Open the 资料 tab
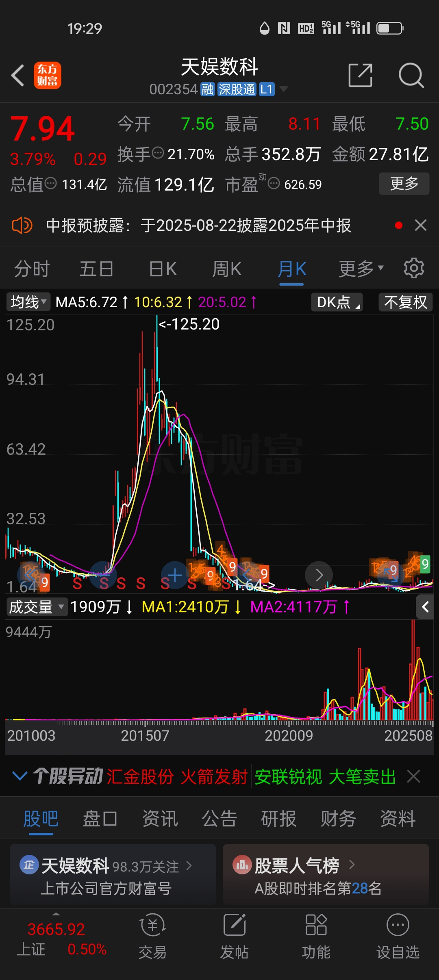 click(398, 819)
